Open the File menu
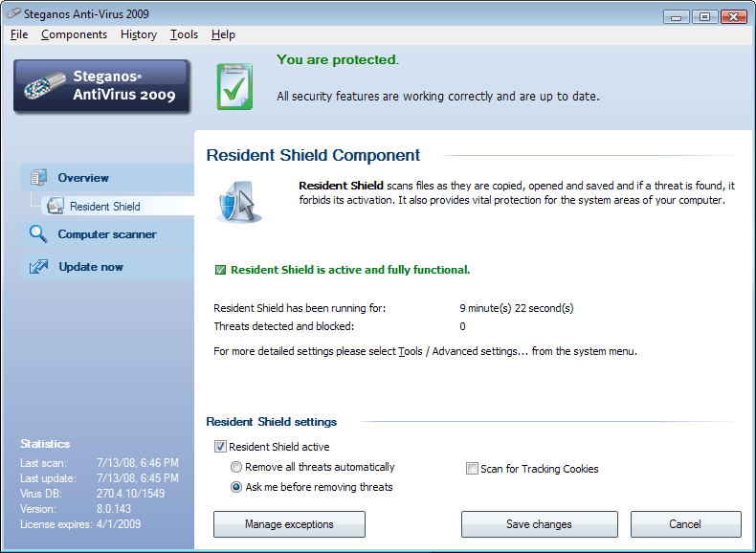This screenshot has width=756, height=553. click(x=19, y=34)
